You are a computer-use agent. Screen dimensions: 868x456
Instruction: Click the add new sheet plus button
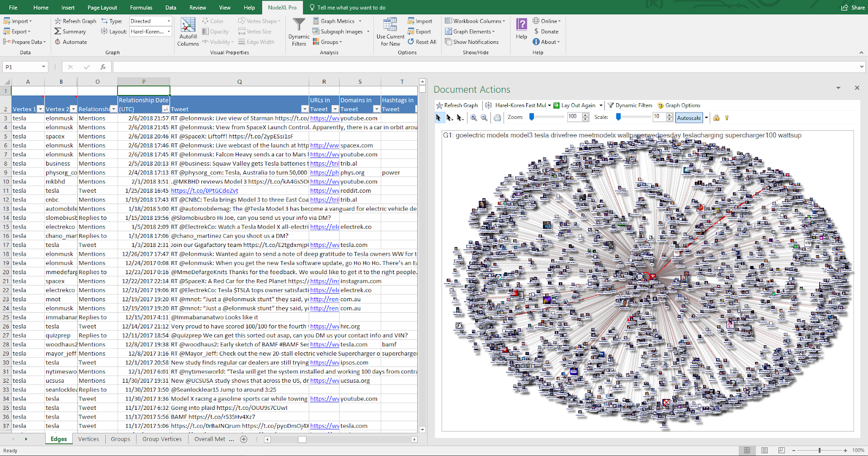[244, 439]
